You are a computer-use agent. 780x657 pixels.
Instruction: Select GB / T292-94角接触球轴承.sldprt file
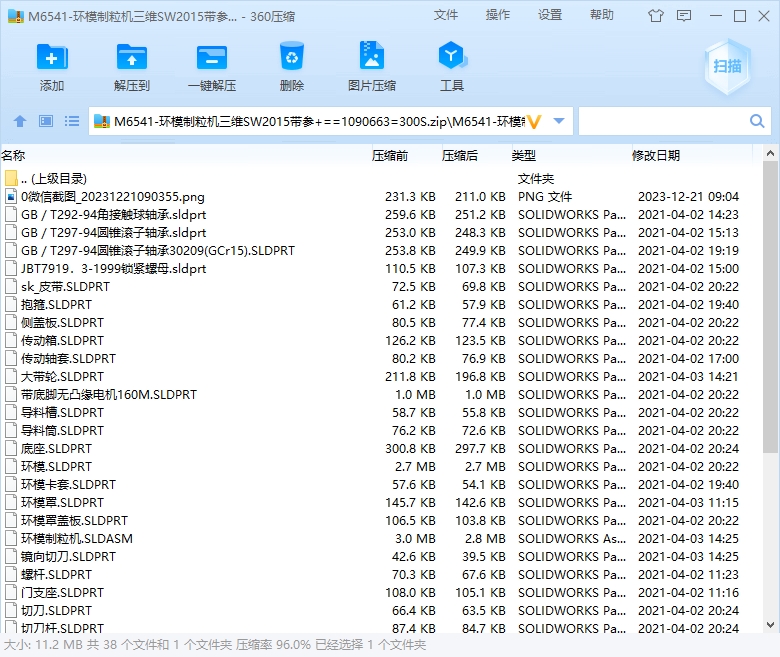381,214
